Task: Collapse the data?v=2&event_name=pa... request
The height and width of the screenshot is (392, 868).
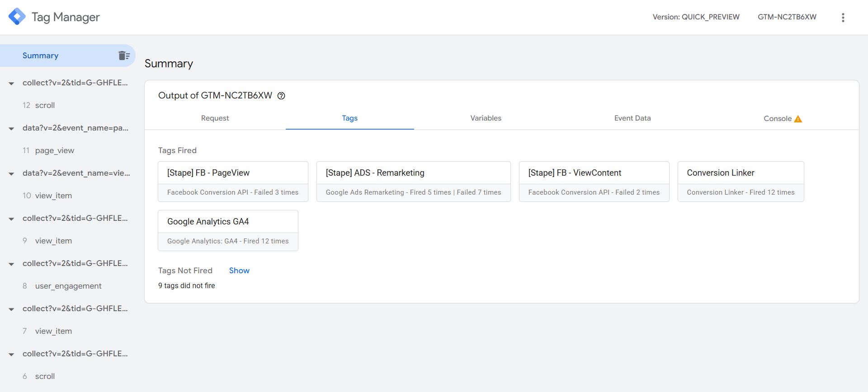Action: pos(11,128)
